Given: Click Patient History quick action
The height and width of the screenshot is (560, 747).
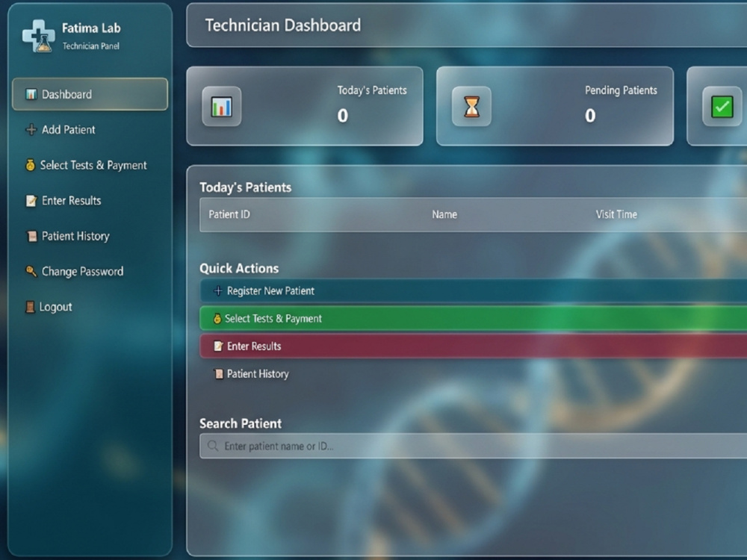Looking at the screenshot, I should click(473, 374).
